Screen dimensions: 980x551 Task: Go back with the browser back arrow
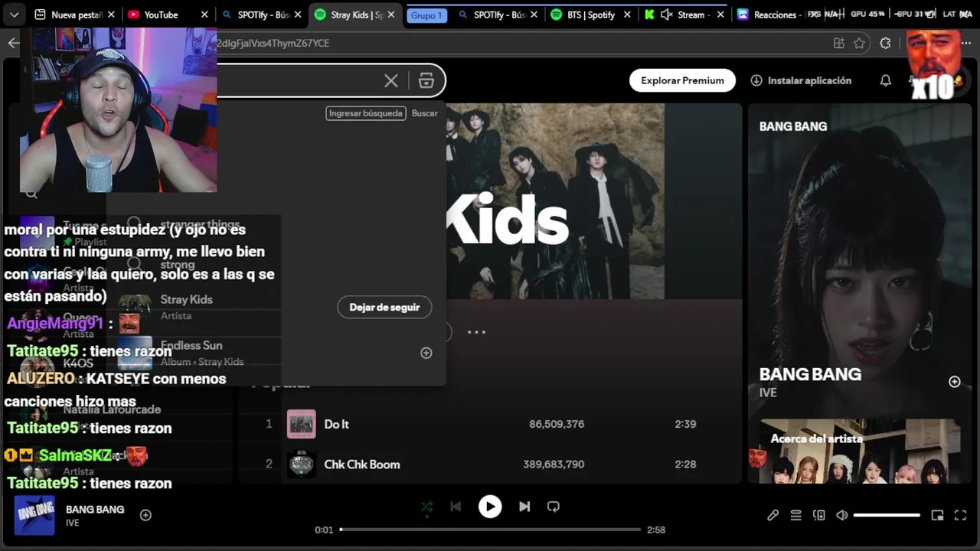(13, 43)
